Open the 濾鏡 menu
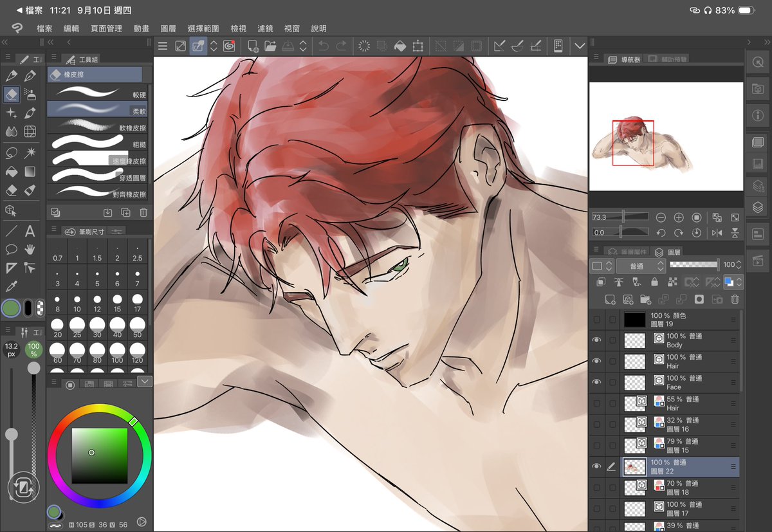 pyautogui.click(x=265, y=28)
